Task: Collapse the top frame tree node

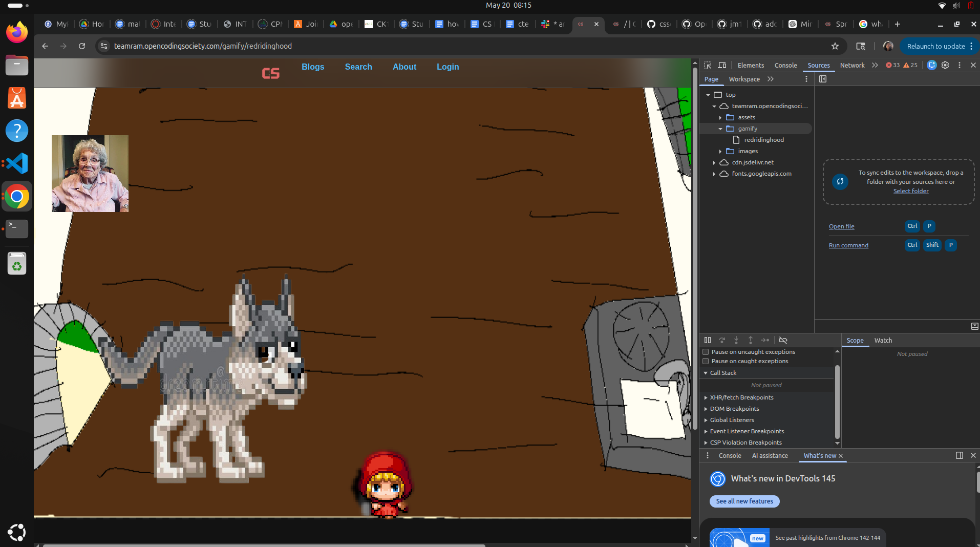Action: (x=708, y=95)
